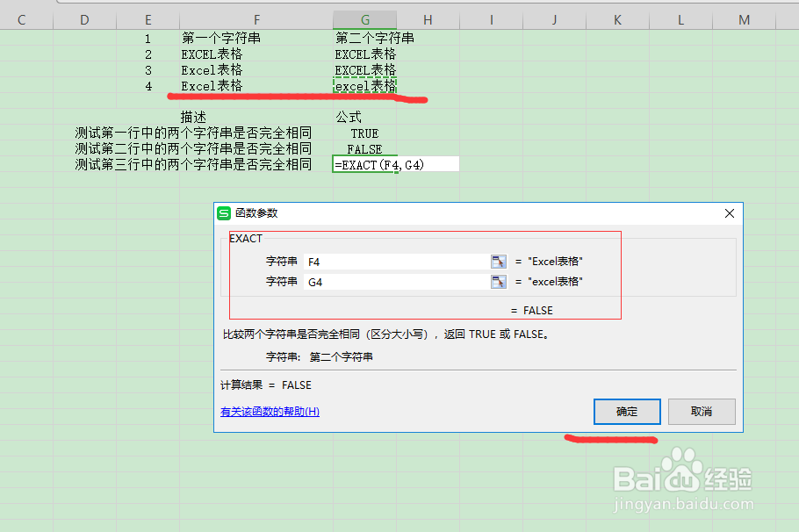Click cell containing number 4
The height and width of the screenshot is (532, 799).
pyautogui.click(x=148, y=86)
